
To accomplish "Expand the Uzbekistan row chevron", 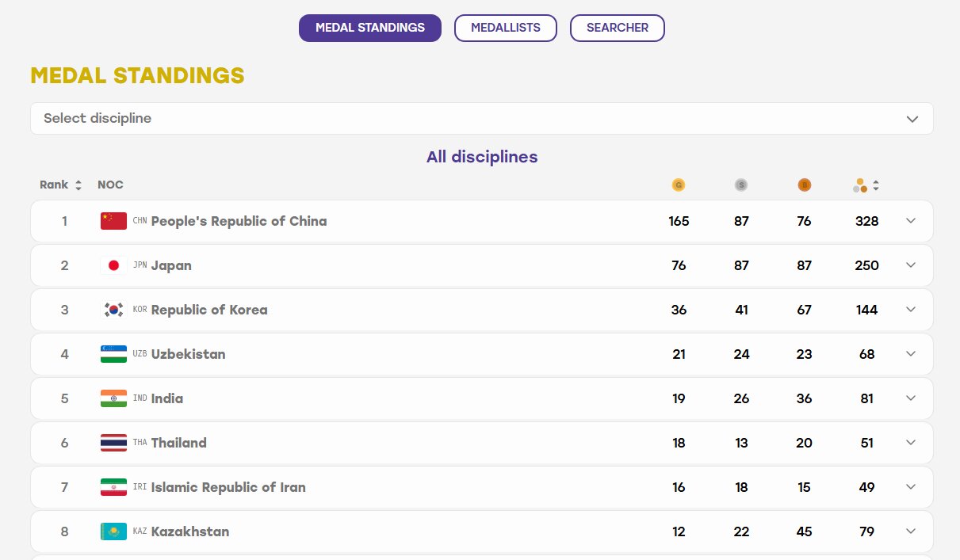I will click(x=911, y=354).
